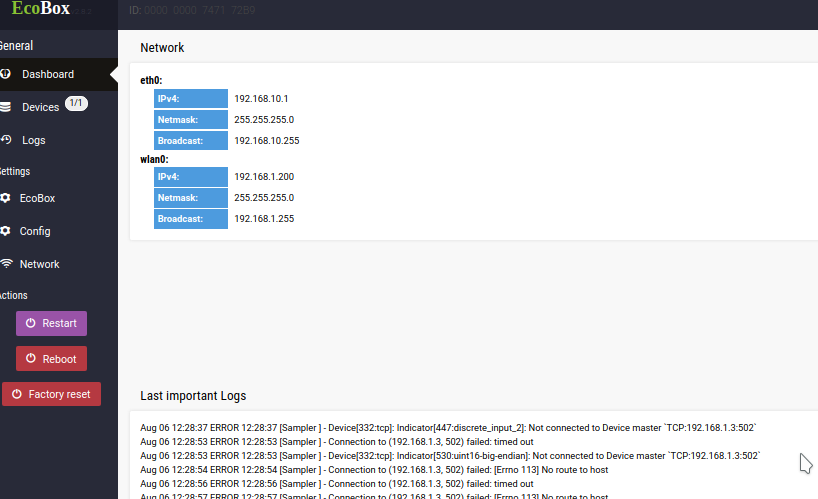Click the gear icon beside EcoBox

click(5, 198)
